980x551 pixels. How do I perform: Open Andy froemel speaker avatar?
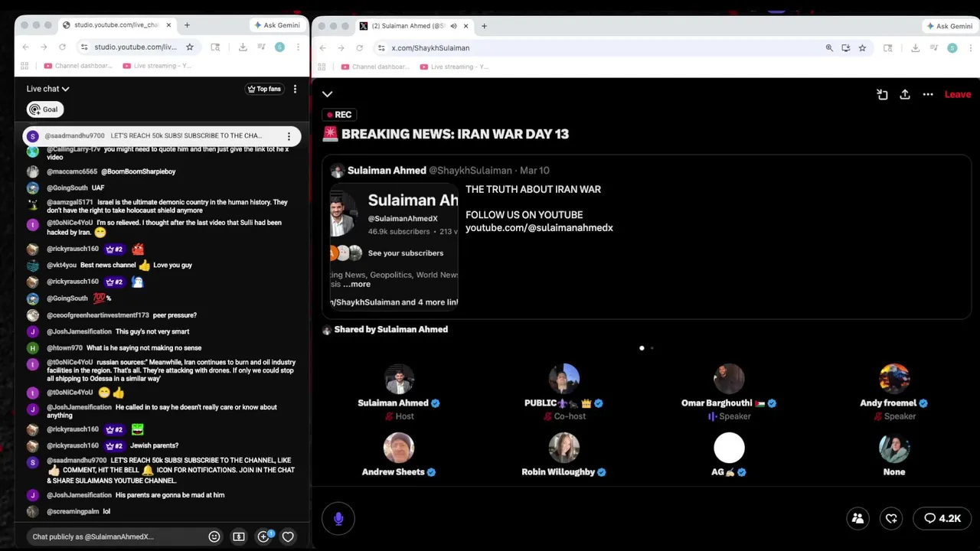coord(894,379)
